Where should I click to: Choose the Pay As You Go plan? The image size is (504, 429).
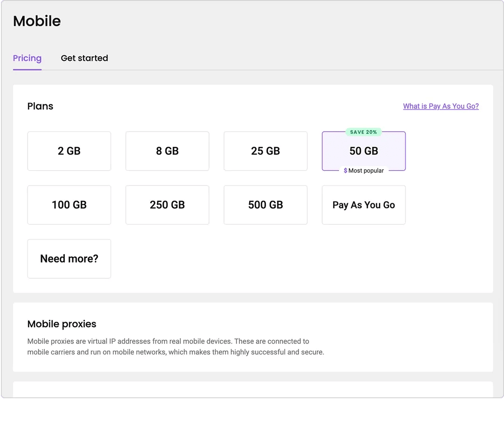[364, 205]
